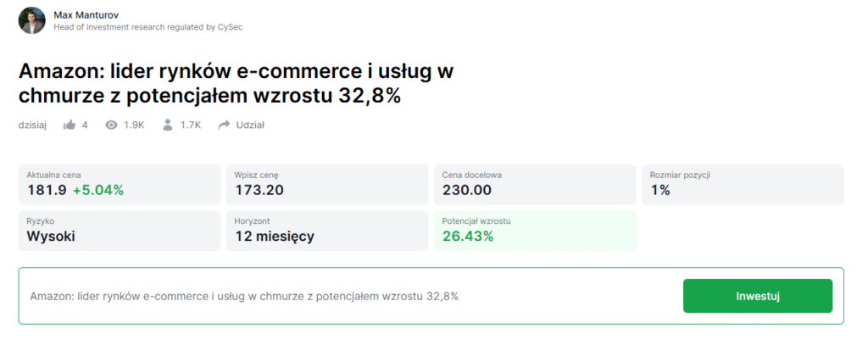Click the Amazon title text in invest banner
This screenshot has width=868, height=340.
[244, 296]
